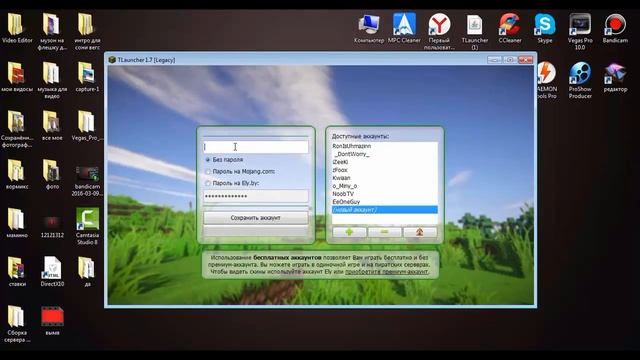Image resolution: width=640 pixels, height=360 pixels.
Task: Open the TLauncher (1) desktop file
Action: click(x=474, y=32)
